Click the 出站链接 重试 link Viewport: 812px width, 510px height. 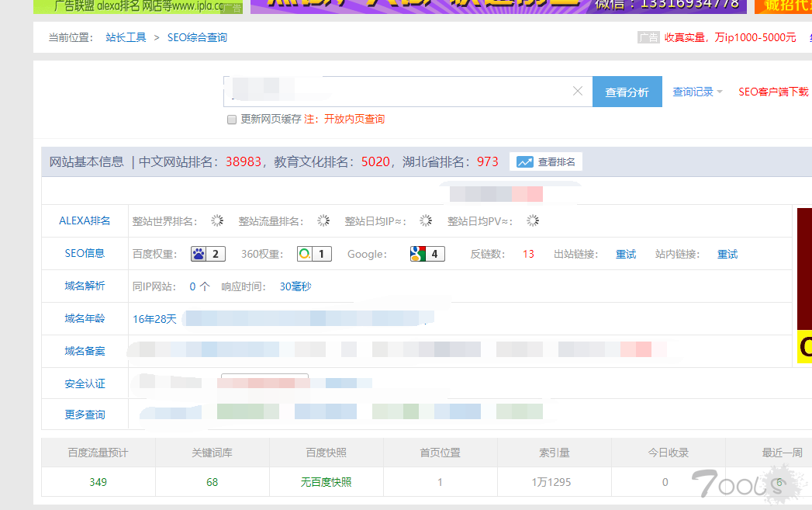[626, 254]
